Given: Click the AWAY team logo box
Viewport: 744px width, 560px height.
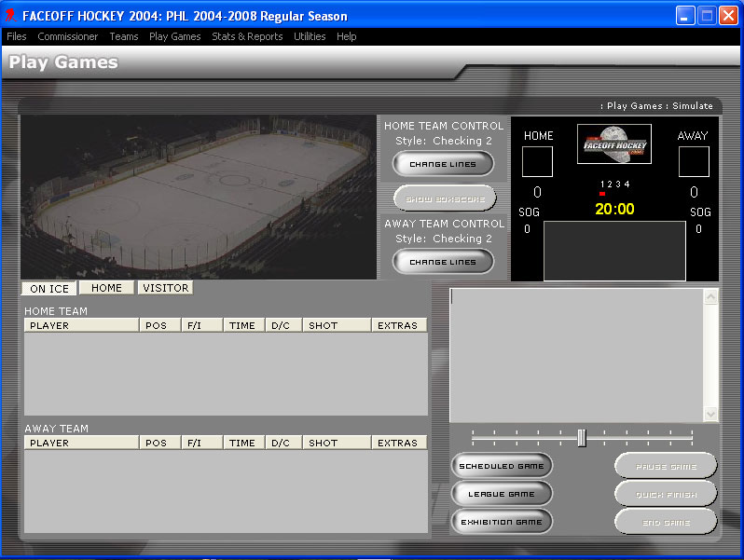Looking at the screenshot, I should pyautogui.click(x=694, y=162).
